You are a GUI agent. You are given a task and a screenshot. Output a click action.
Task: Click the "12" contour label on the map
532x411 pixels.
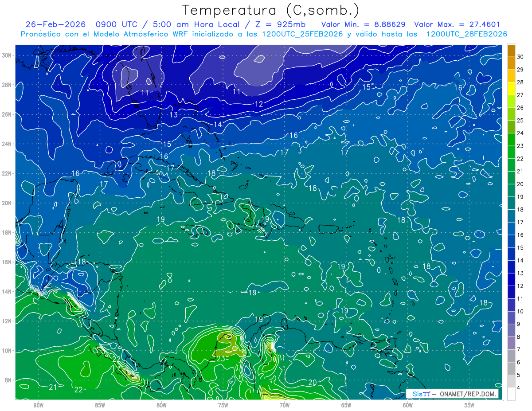click(x=259, y=104)
